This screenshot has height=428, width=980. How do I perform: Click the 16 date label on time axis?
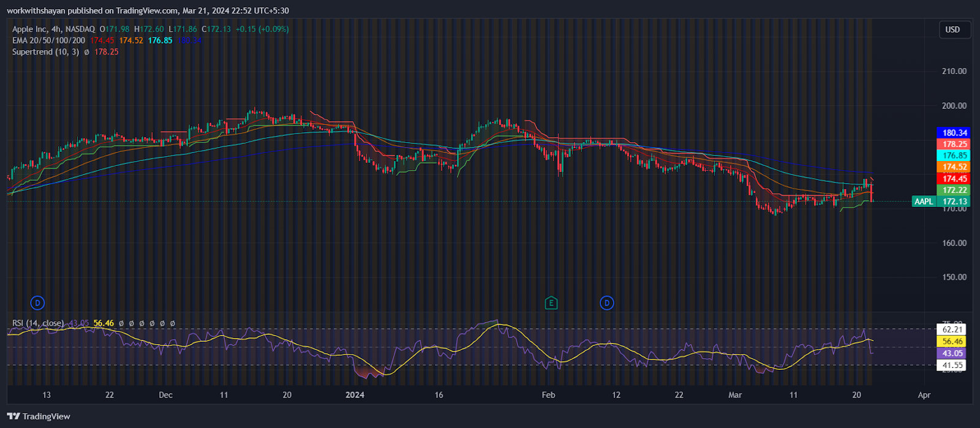click(439, 395)
